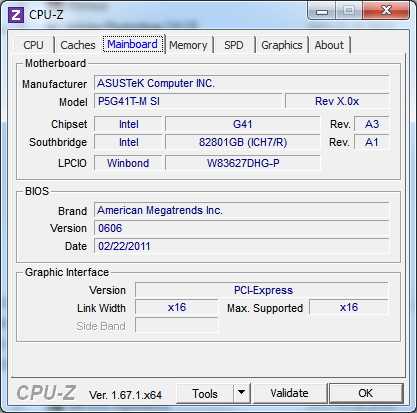Click the Southbridge value 82801GB (ICH7/R)
This screenshot has height=413, width=417.
(x=243, y=142)
